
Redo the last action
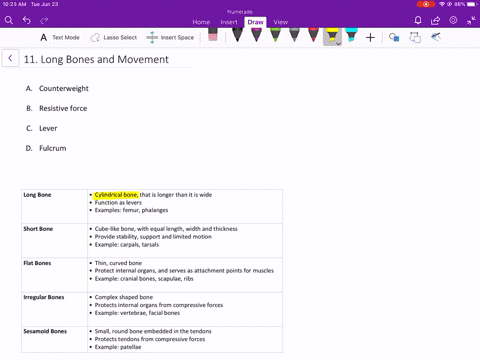pos(44,21)
